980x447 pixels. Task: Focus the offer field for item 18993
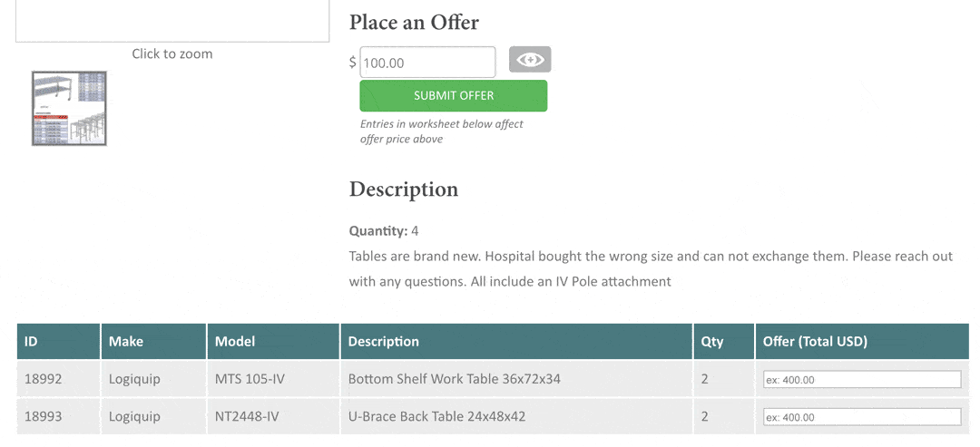861,417
